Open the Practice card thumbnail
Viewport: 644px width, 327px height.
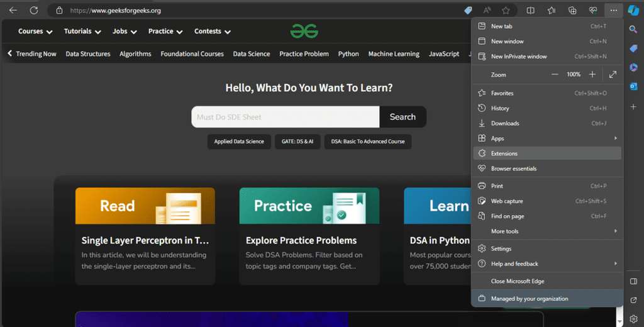coord(309,206)
